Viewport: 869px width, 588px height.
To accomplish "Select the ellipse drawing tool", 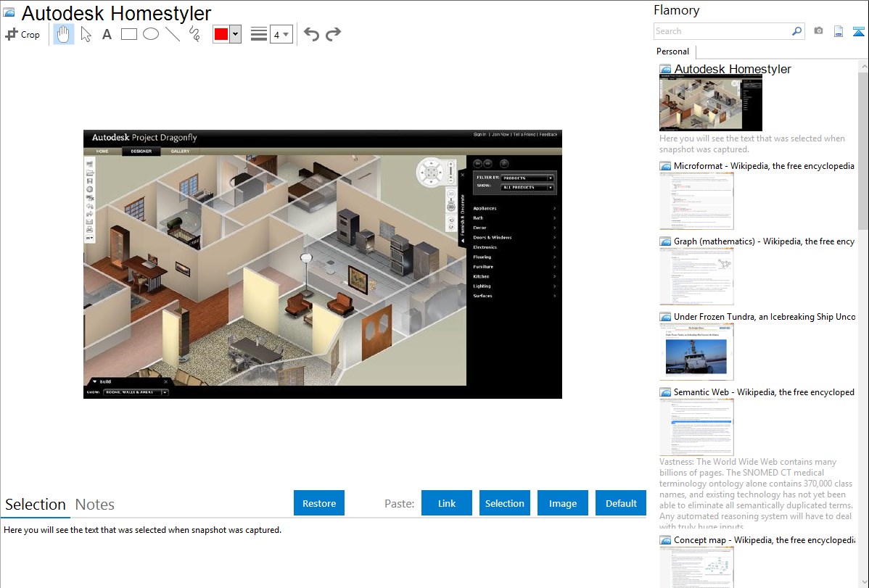I will coord(151,34).
